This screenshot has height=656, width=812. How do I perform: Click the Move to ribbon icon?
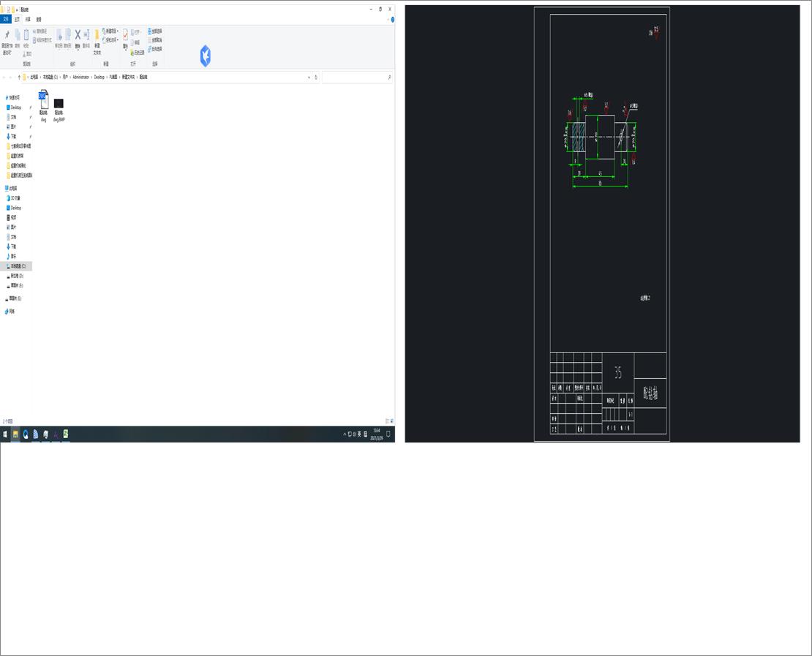(59, 35)
